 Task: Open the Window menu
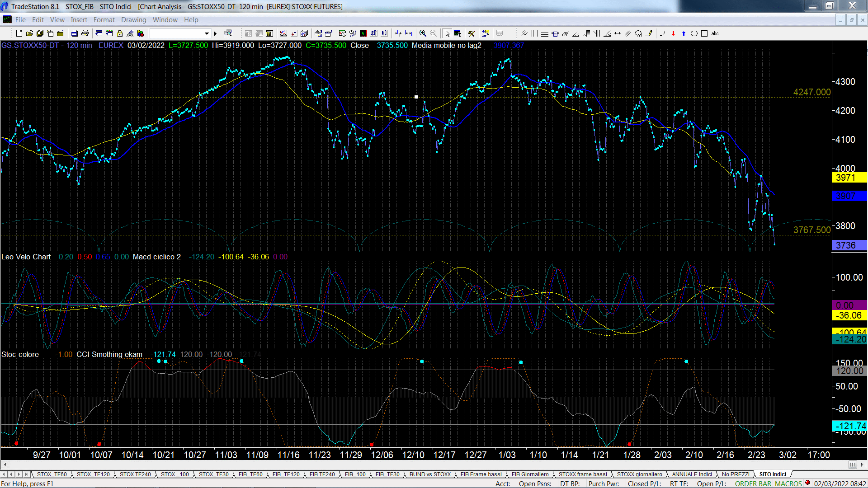[x=165, y=20]
